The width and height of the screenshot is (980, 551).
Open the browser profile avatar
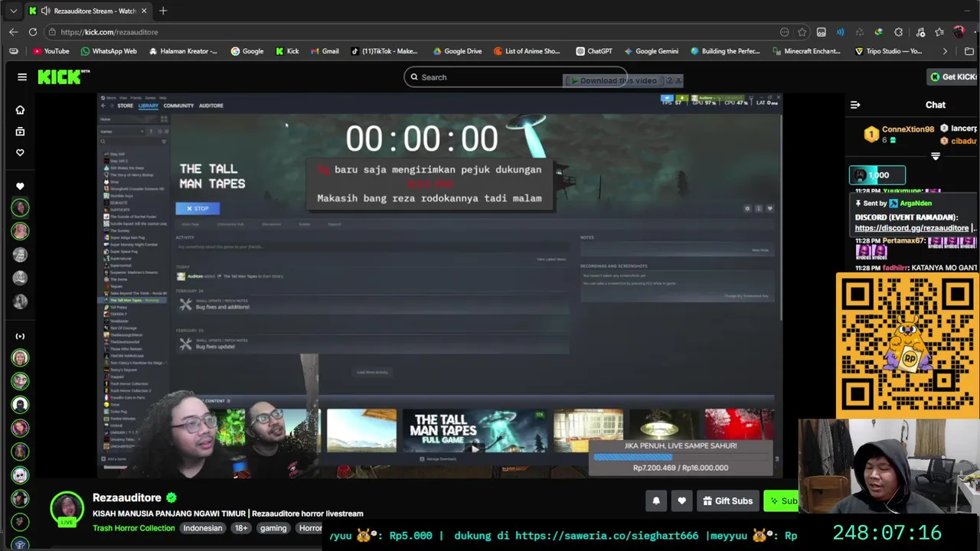tap(959, 32)
